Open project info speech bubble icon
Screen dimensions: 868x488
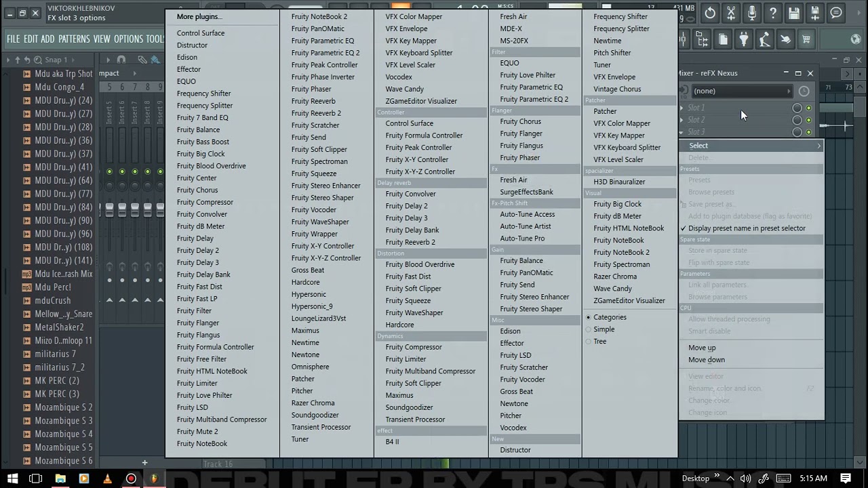pyautogui.click(x=836, y=13)
